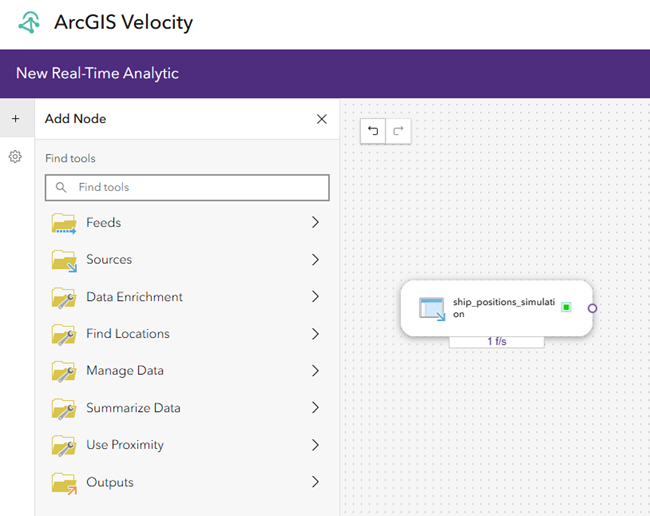Click the green status square on node
This screenshot has width=650, height=516.
(566, 307)
